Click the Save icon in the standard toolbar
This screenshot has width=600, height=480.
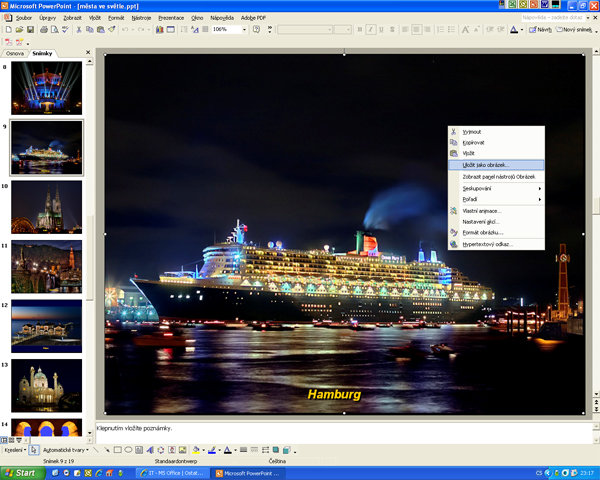pos(31,30)
